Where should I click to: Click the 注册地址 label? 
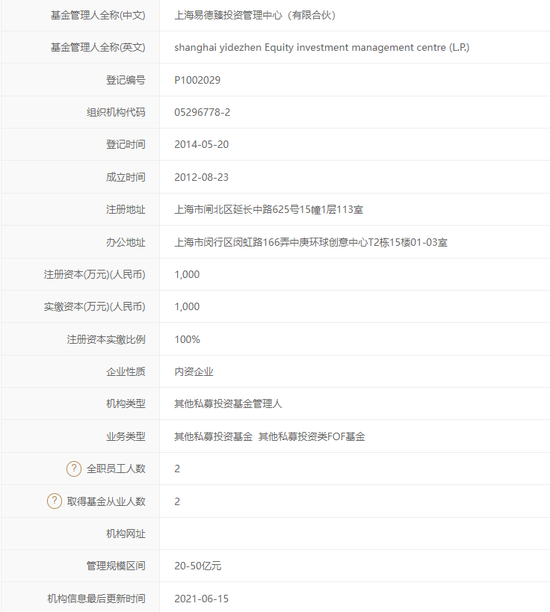point(126,210)
